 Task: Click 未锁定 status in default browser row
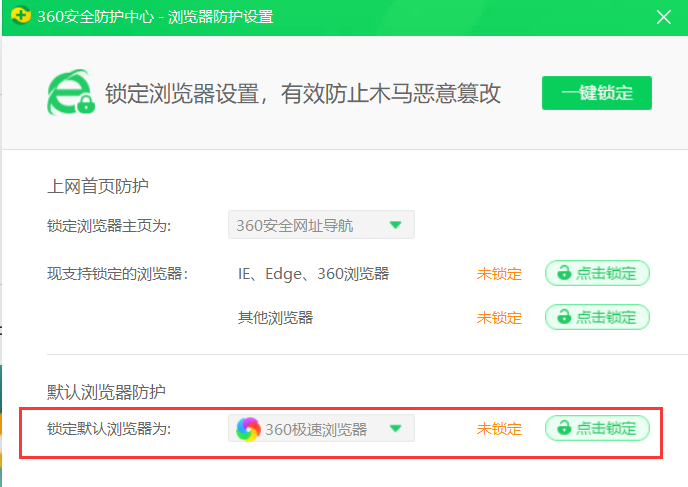tap(499, 429)
